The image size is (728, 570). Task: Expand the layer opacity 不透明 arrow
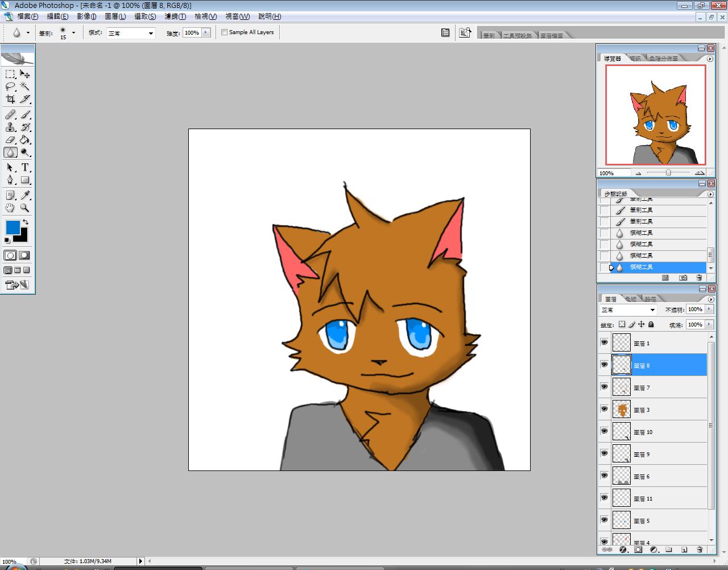pos(708,309)
